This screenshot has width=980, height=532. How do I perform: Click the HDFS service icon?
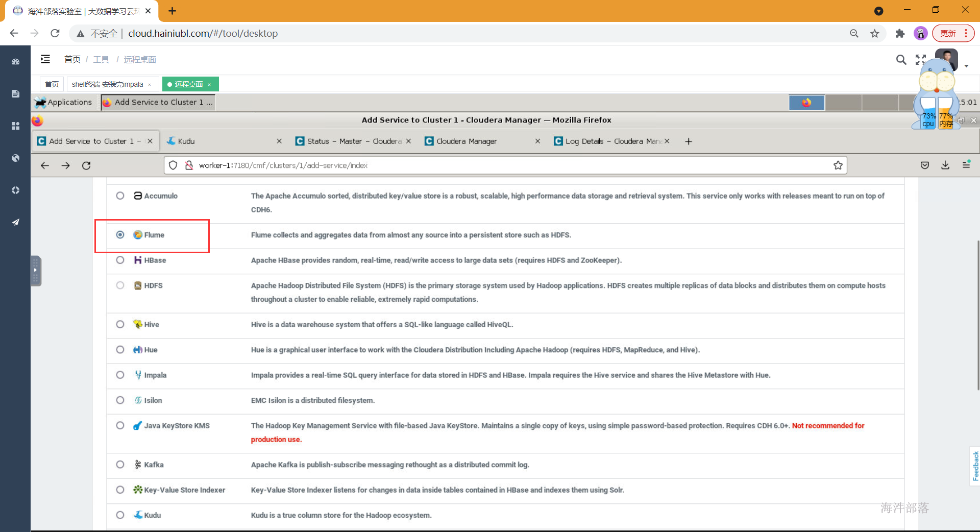pos(138,285)
